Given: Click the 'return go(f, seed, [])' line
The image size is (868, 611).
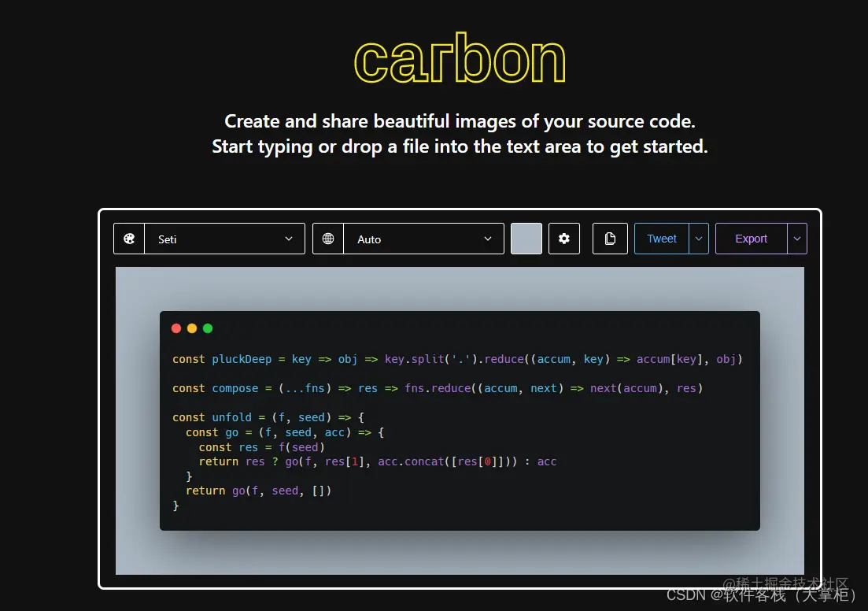Looking at the screenshot, I should tap(259, 491).
